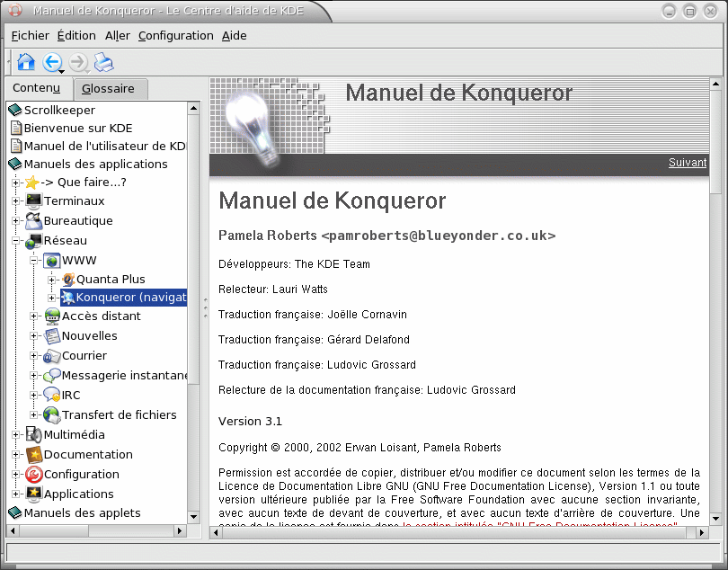Image resolution: width=728 pixels, height=570 pixels.
Task: Select the Scrollkeeper tree label
Action: tap(59, 110)
